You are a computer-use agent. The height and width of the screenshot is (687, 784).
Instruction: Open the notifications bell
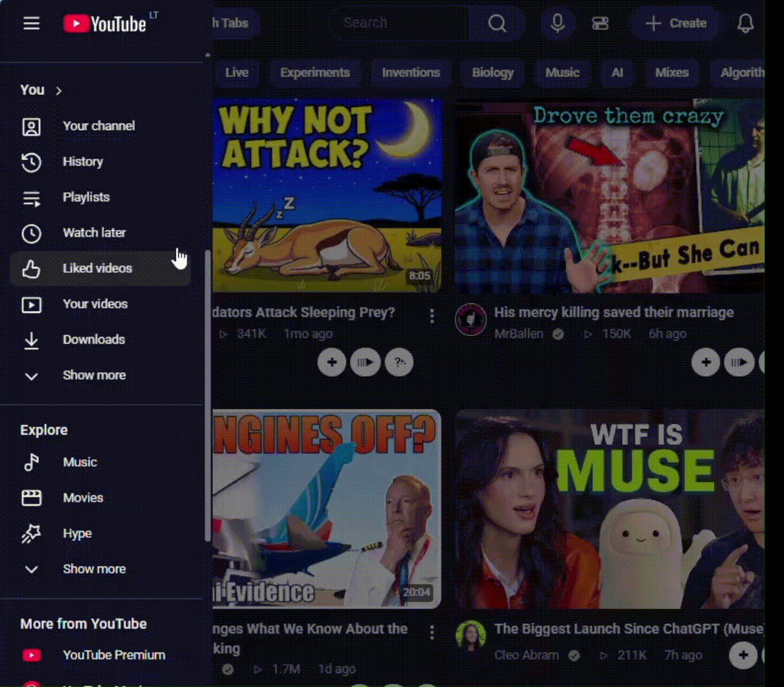coord(745,24)
